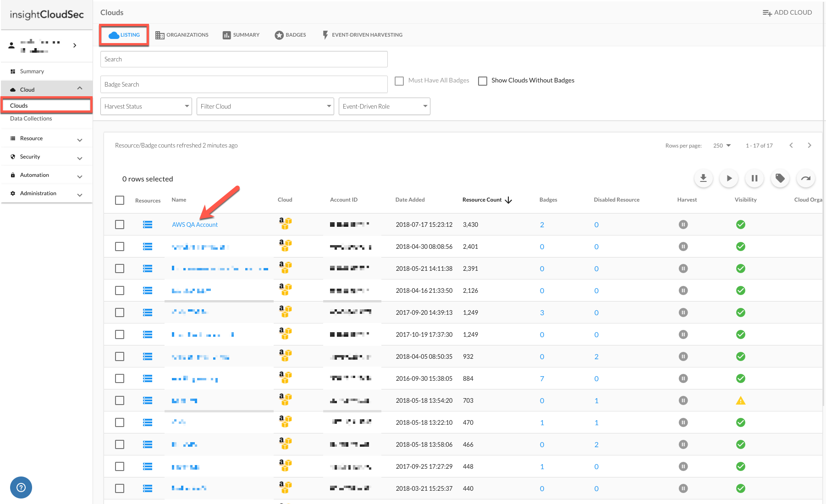
Task: Click badge count 7 in the 884 row
Action: tap(542, 378)
